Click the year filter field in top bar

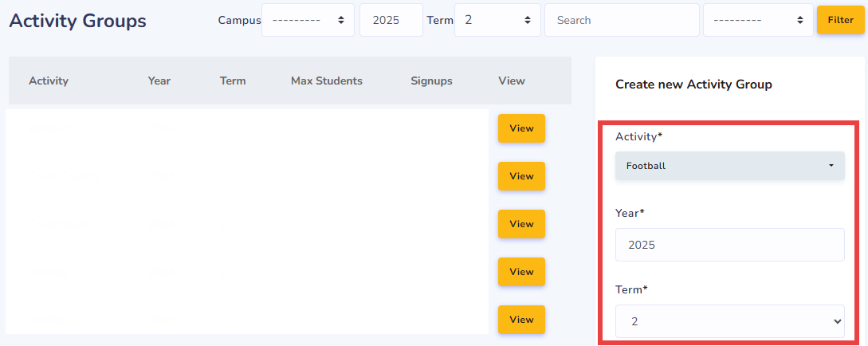(391, 20)
